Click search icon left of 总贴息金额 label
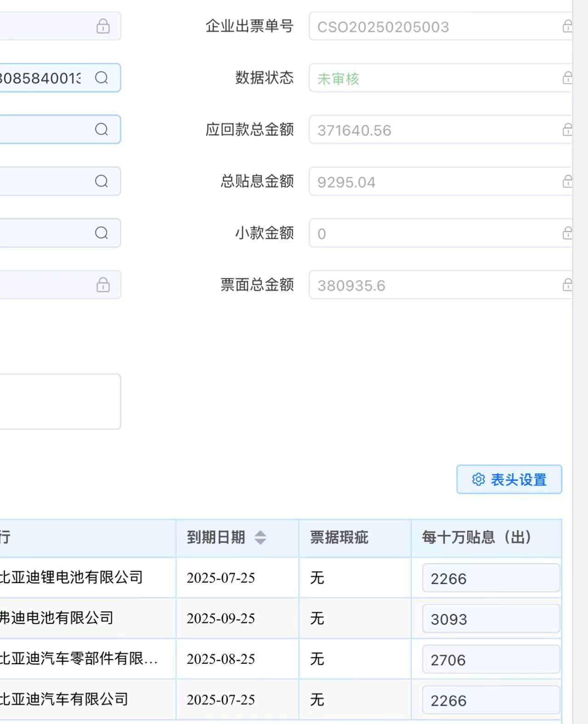588x724 pixels. (x=102, y=181)
